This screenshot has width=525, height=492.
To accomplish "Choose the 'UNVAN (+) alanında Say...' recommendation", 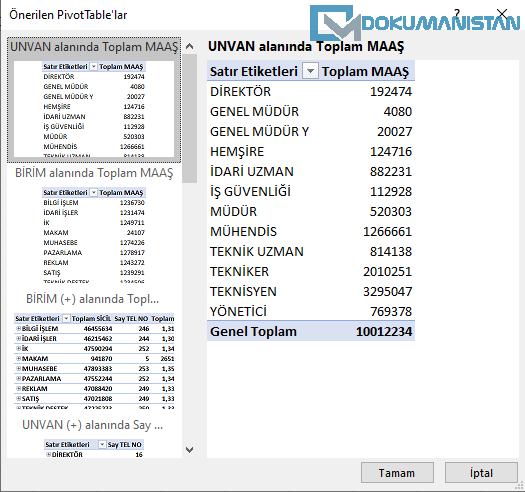I will pos(94,437).
